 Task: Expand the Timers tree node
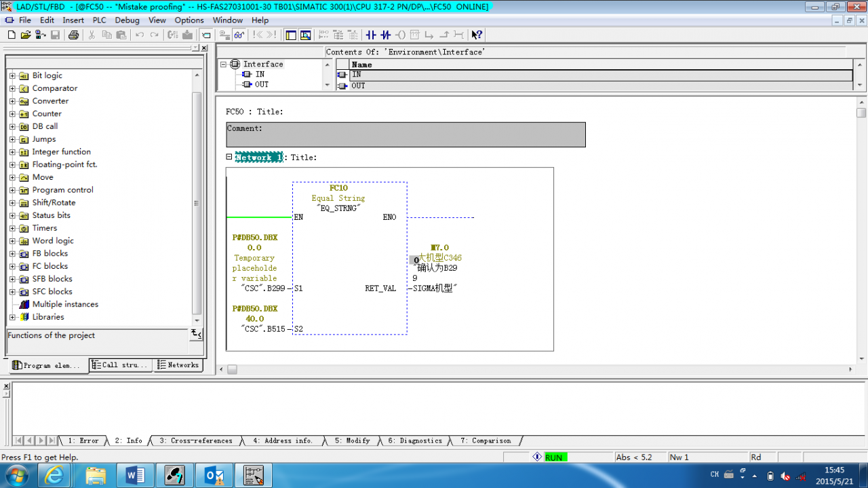click(x=12, y=229)
